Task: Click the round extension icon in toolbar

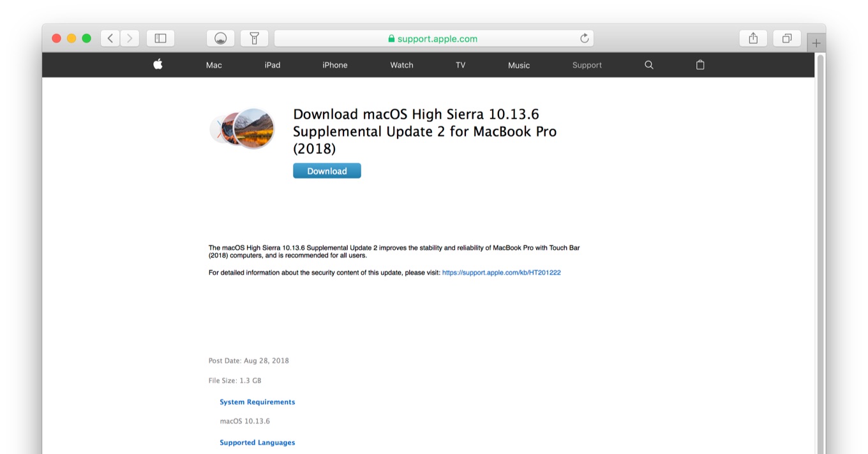Action: 220,38
